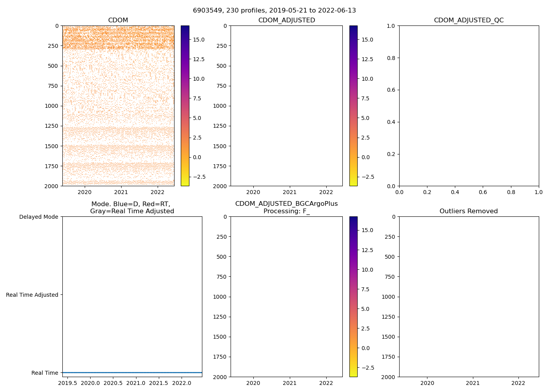Viewport: 549px width, 392px height.
Task: Click the CDOM_ADJUSTED_BGCArgoPlus plot area
Action: (x=286, y=297)
